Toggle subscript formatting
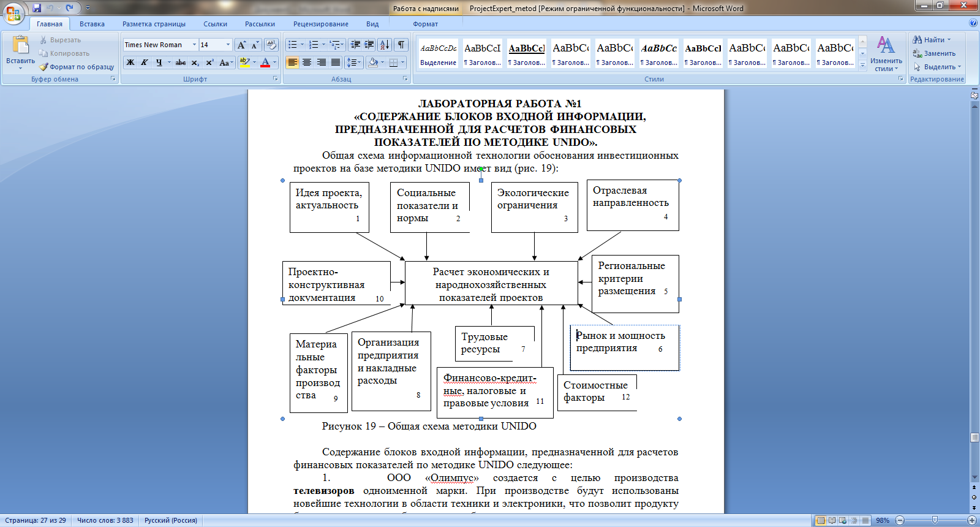This screenshot has height=527, width=980. [x=195, y=63]
